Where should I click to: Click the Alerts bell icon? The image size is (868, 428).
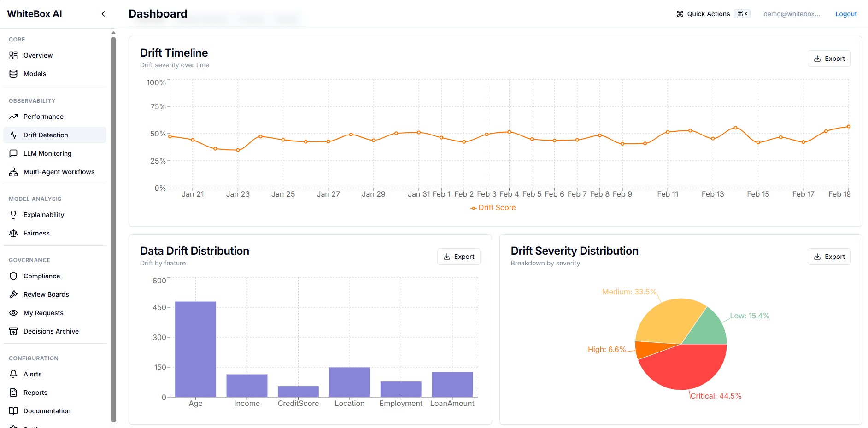(13, 374)
